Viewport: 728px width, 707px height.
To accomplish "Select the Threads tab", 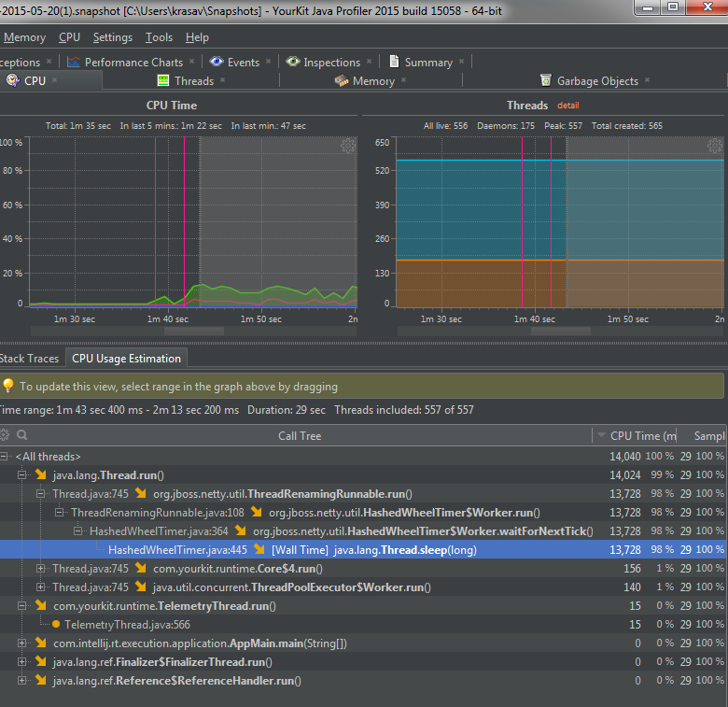I will pos(193,81).
